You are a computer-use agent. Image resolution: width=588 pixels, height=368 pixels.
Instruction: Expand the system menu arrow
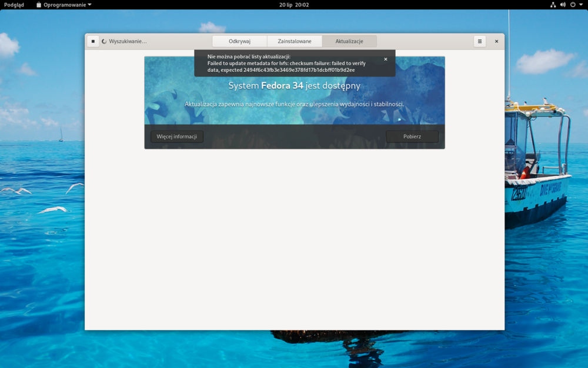(x=581, y=5)
